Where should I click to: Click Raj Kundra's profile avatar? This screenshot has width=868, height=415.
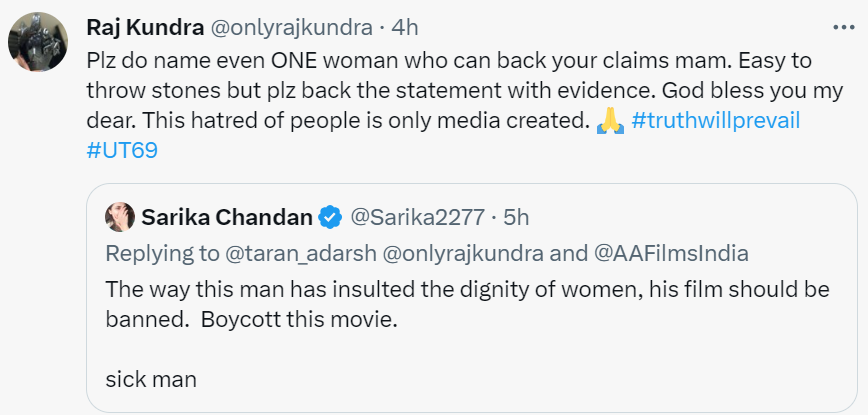(x=37, y=43)
